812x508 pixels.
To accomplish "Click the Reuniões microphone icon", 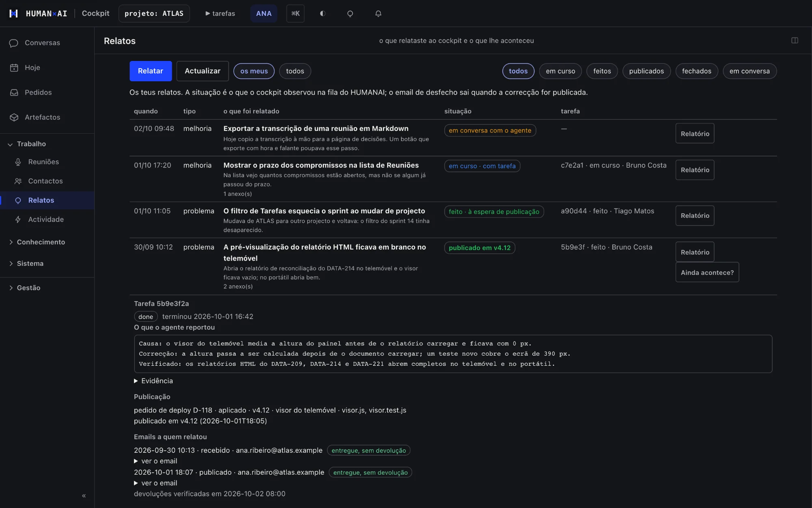I will pyautogui.click(x=18, y=162).
